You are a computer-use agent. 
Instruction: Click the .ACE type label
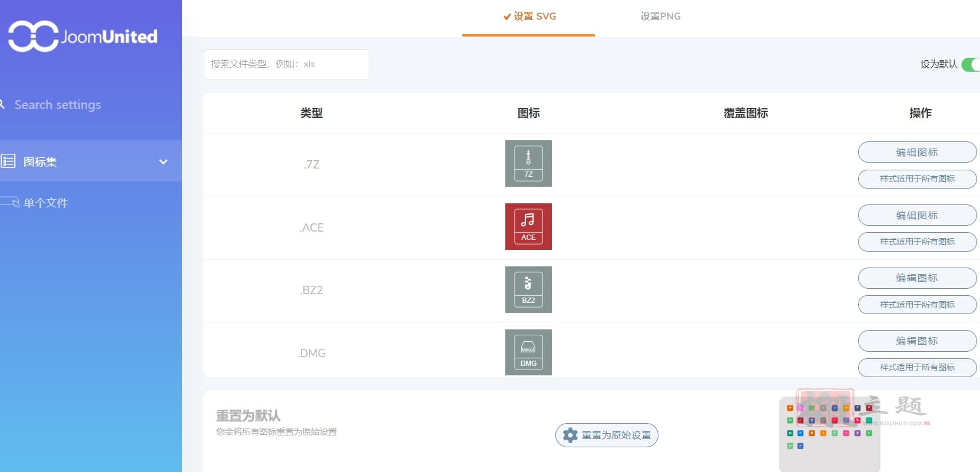312,227
